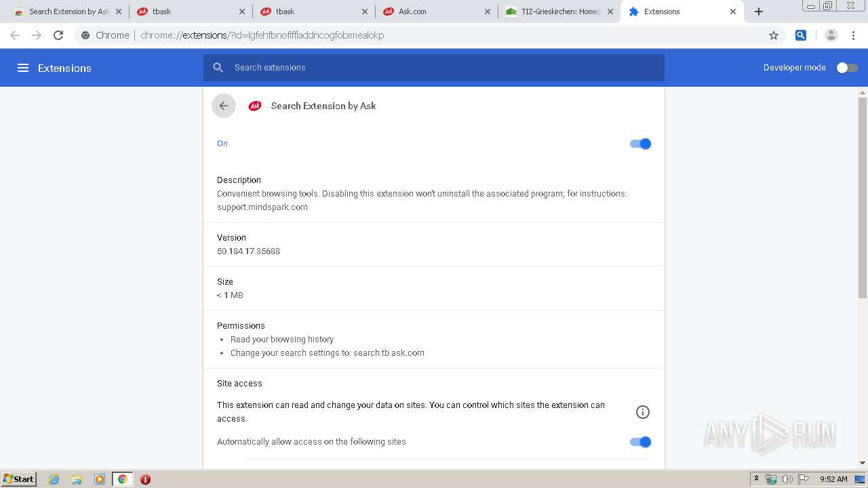Close the Ask.com tab

[488, 12]
